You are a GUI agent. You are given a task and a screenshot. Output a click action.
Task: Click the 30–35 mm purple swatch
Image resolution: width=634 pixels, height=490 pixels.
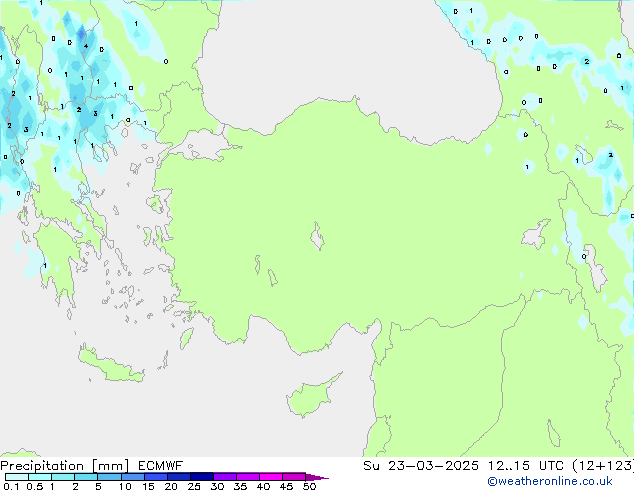click(225, 477)
